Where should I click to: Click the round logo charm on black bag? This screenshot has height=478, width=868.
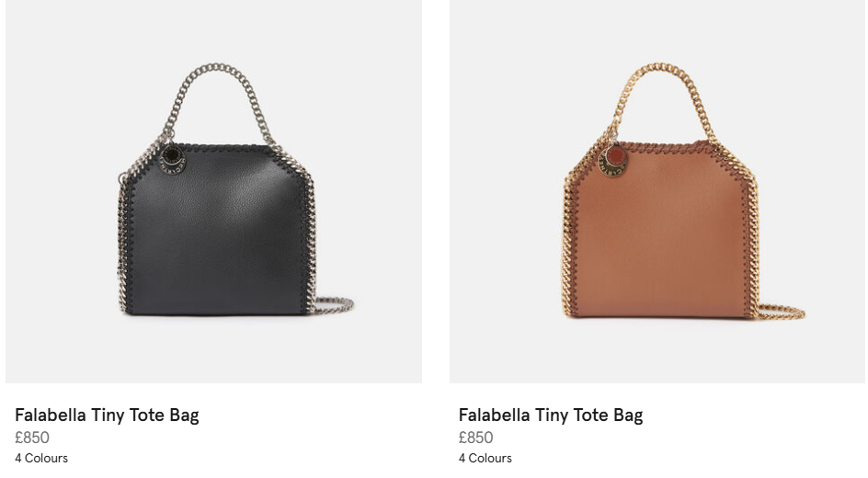pos(173,159)
